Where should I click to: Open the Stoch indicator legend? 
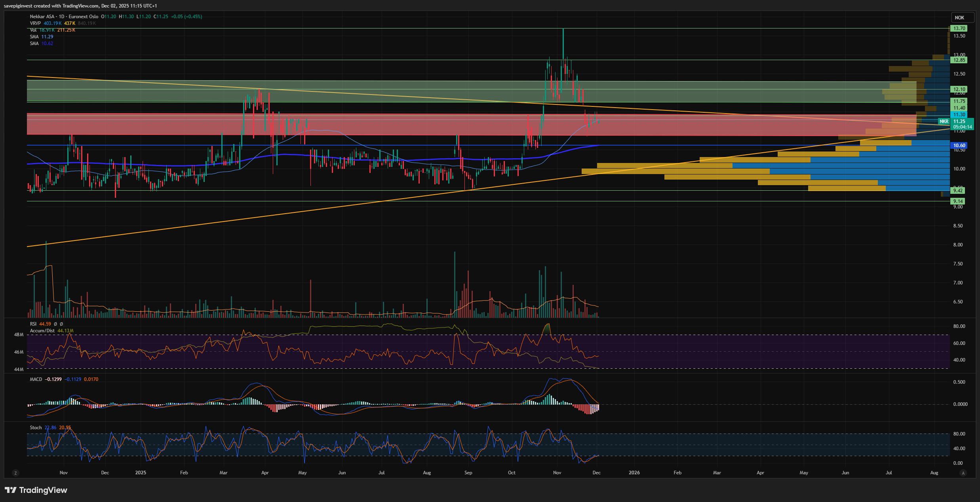point(36,428)
